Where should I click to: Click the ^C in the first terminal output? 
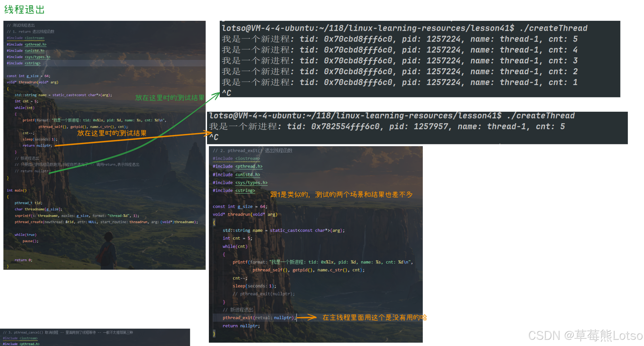pos(227,93)
